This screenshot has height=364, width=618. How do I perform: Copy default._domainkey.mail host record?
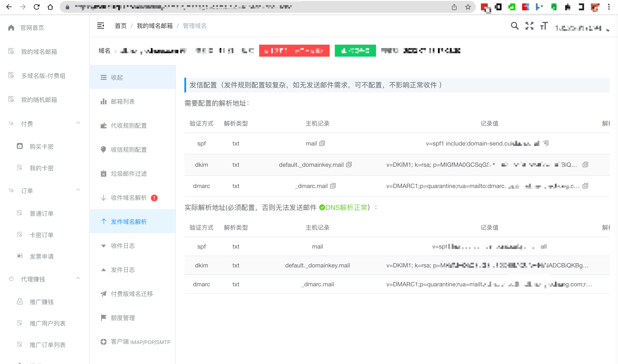pyautogui.click(x=349, y=164)
